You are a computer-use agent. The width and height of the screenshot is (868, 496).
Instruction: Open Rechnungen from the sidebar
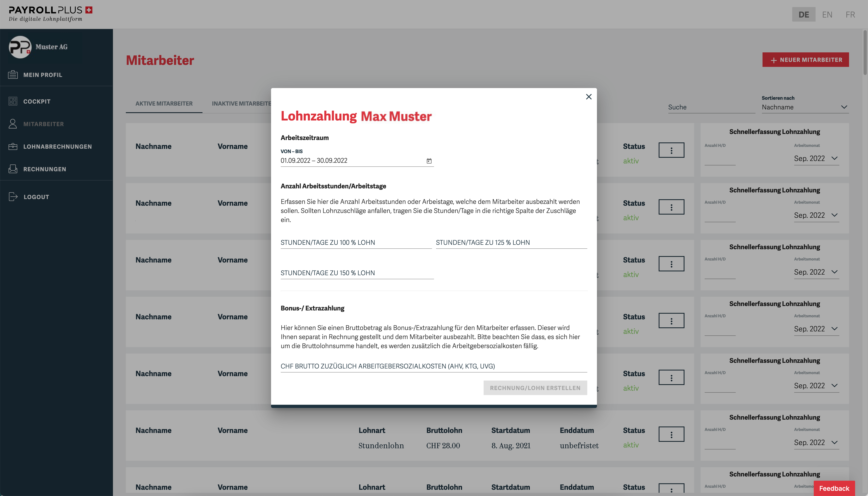(x=45, y=169)
